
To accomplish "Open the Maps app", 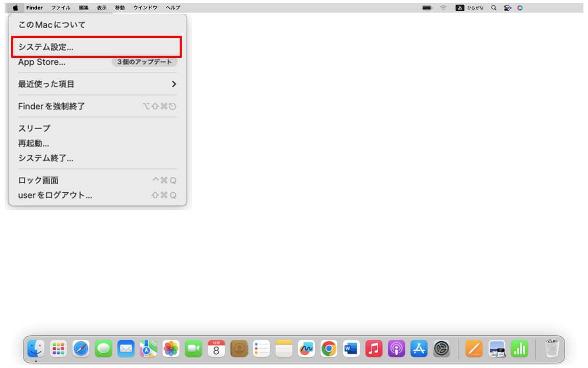I will coord(148,350).
